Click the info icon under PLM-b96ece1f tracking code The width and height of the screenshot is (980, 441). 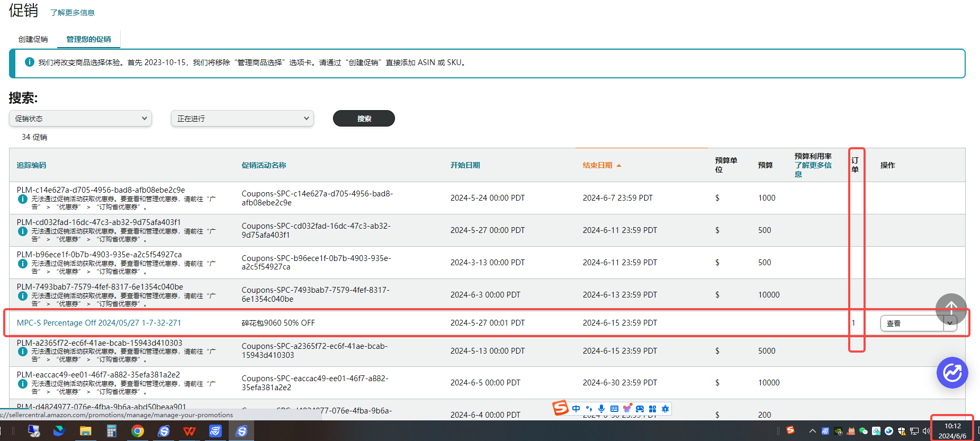23,264
